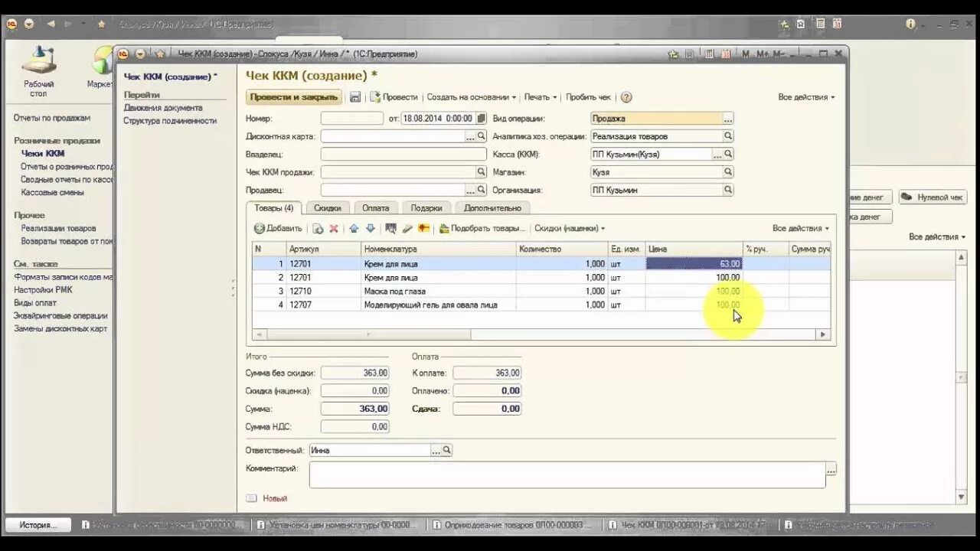Screen dimensions: 980x551
Task: Delete row with the red X icon
Action: tap(334, 228)
